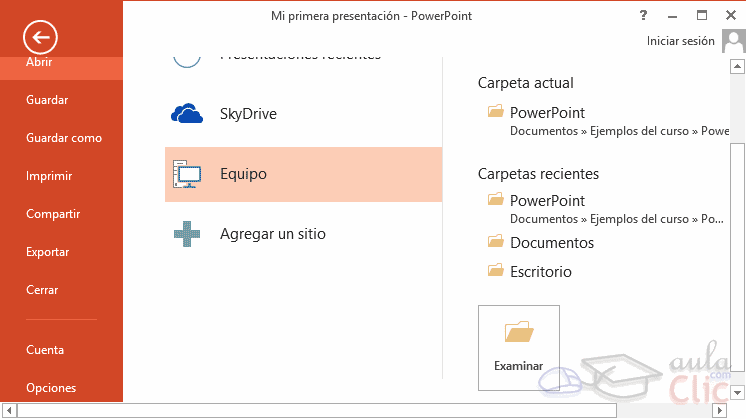Open Exportar in the sidebar
Viewport: 746px width, 419px height.
point(48,252)
